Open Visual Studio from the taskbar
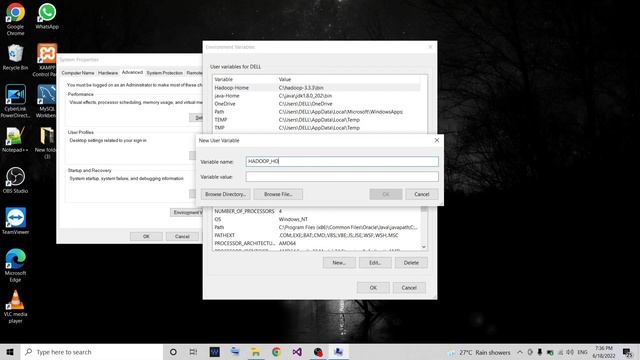Viewport: 640px width, 360px height. pyautogui.click(x=297, y=352)
